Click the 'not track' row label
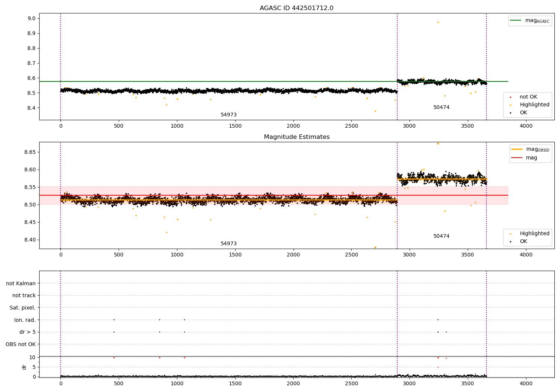This screenshot has height=392, width=560. [x=24, y=296]
